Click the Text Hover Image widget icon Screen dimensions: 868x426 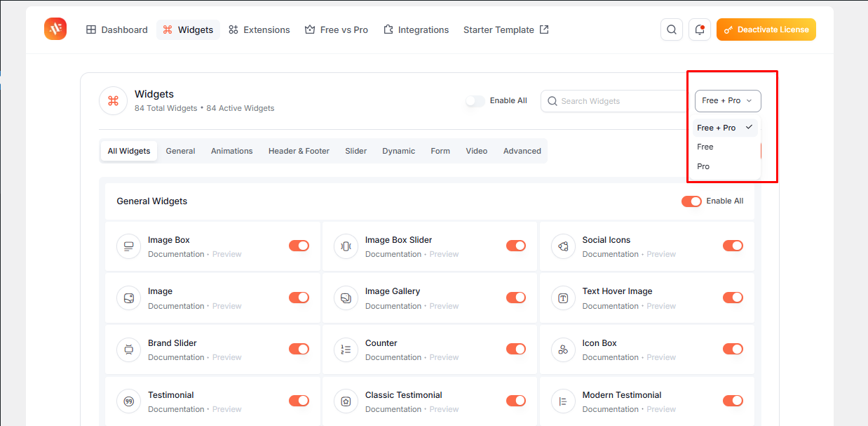point(563,298)
